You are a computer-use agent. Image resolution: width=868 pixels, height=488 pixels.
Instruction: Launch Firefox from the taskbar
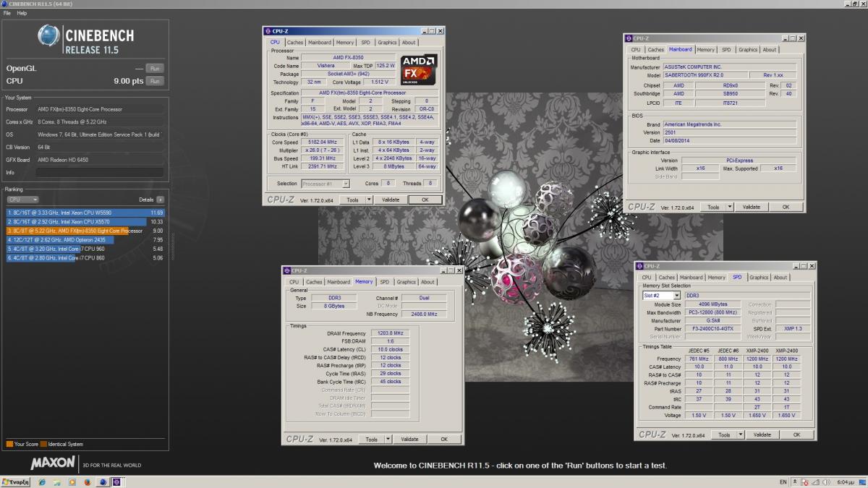point(87,481)
